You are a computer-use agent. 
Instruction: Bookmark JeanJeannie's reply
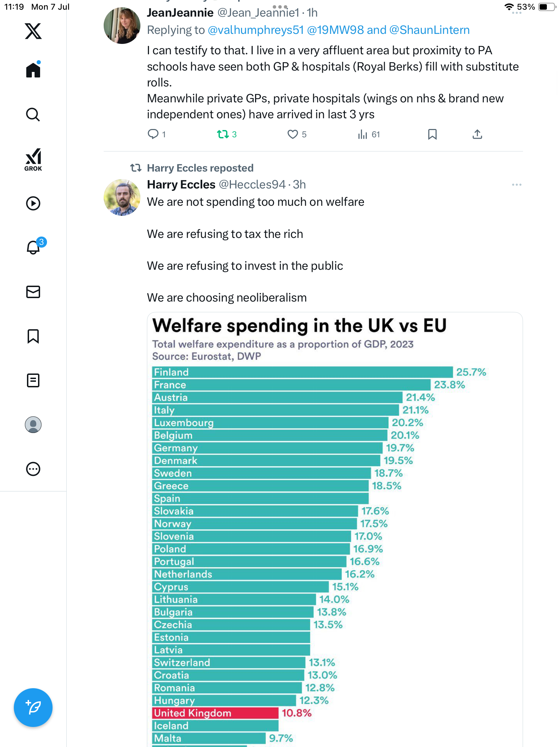432,134
